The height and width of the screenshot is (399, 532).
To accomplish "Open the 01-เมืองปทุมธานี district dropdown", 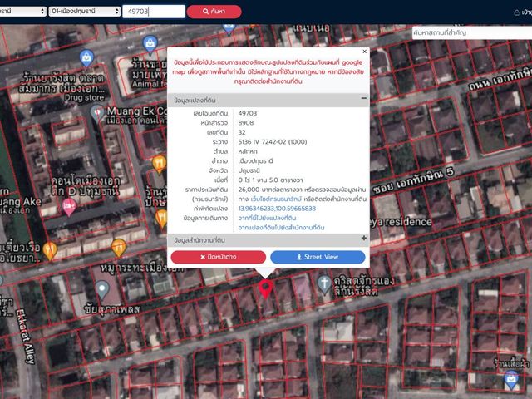I will pos(85,11).
